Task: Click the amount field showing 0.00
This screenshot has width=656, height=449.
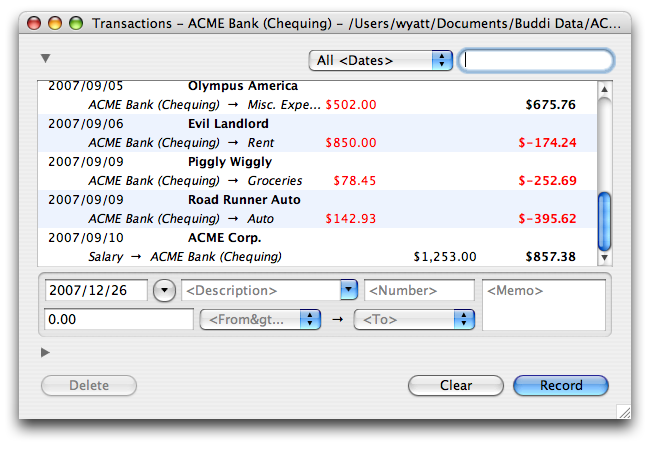Action: (x=119, y=319)
